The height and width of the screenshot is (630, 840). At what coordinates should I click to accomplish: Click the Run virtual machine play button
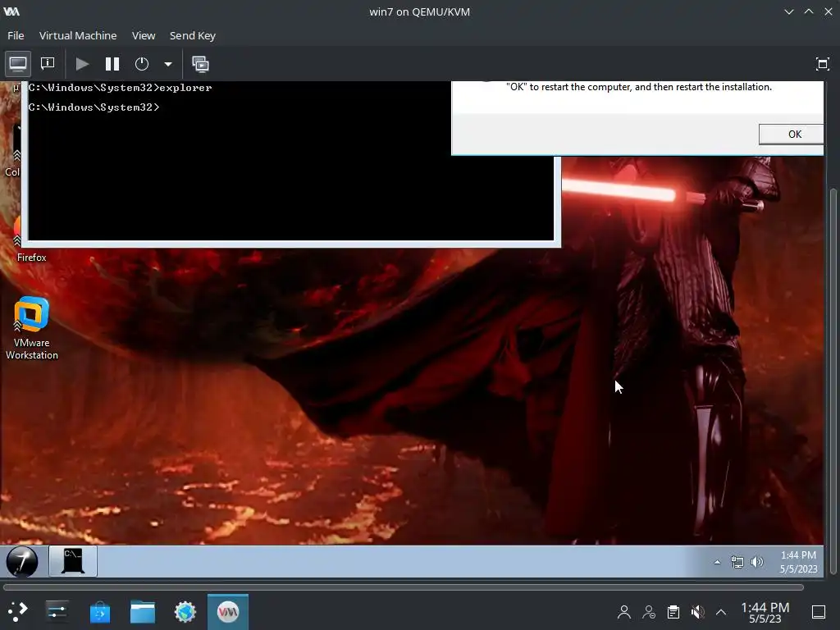click(x=82, y=64)
